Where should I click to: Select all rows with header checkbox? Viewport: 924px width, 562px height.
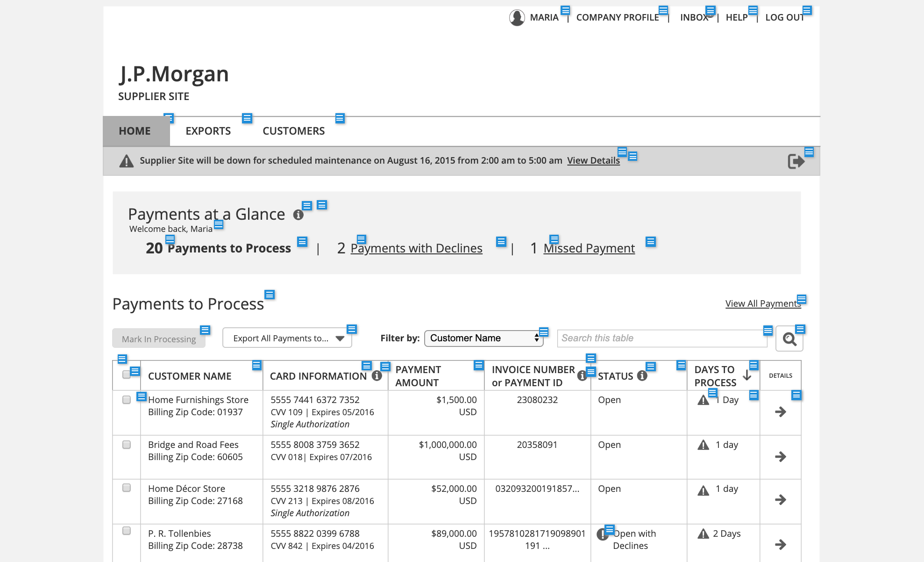pyautogui.click(x=126, y=375)
